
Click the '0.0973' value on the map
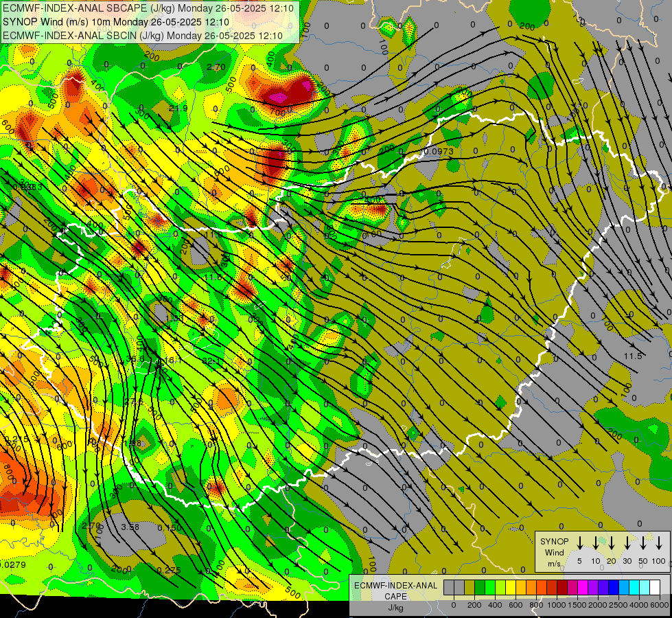pos(439,151)
